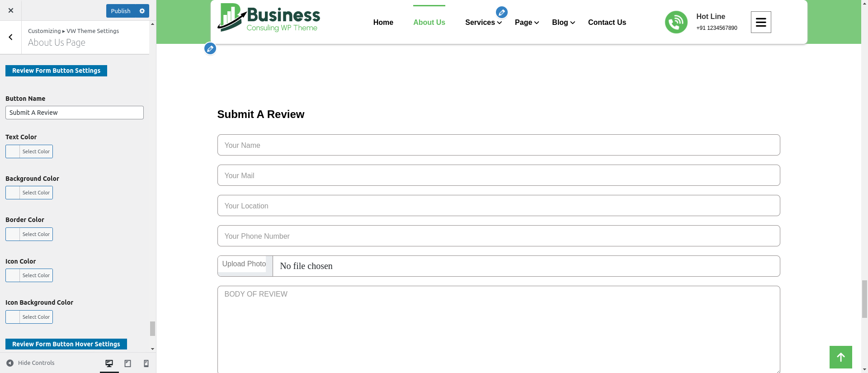
Task: Navigate to the Home menu item
Action: coord(383,23)
